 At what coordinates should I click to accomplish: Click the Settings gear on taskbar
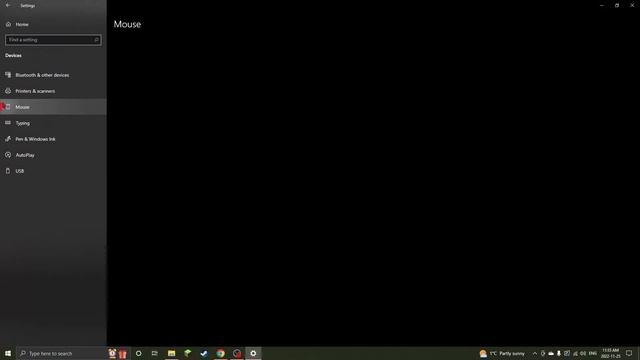(x=253, y=353)
